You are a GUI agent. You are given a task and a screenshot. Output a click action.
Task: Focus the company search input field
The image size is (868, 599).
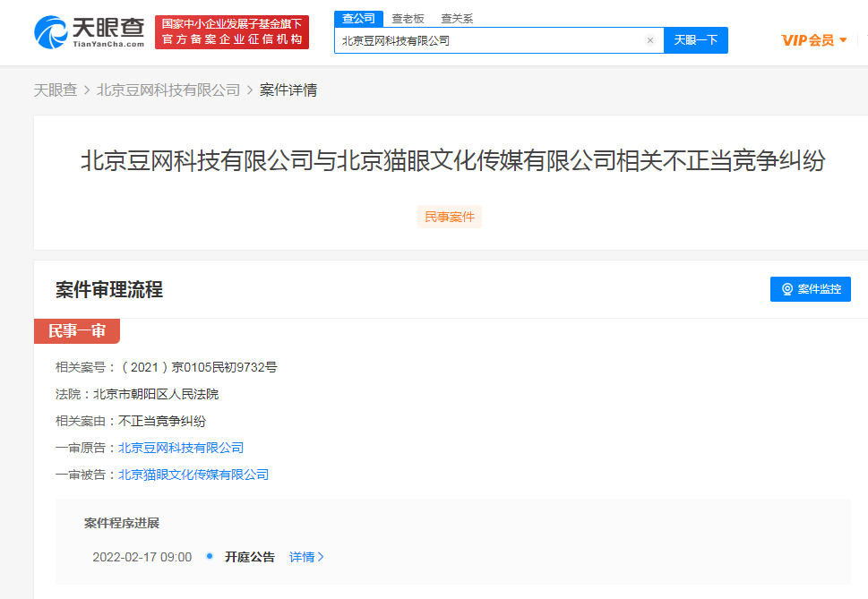pos(488,40)
